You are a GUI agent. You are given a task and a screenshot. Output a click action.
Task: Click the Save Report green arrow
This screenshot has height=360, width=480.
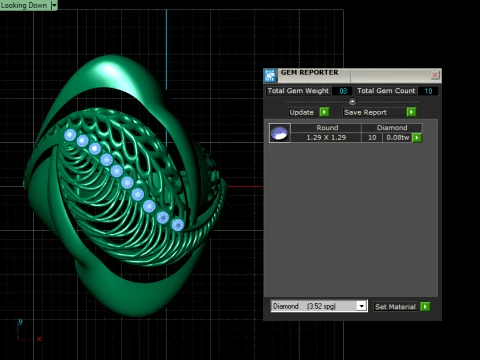411,112
